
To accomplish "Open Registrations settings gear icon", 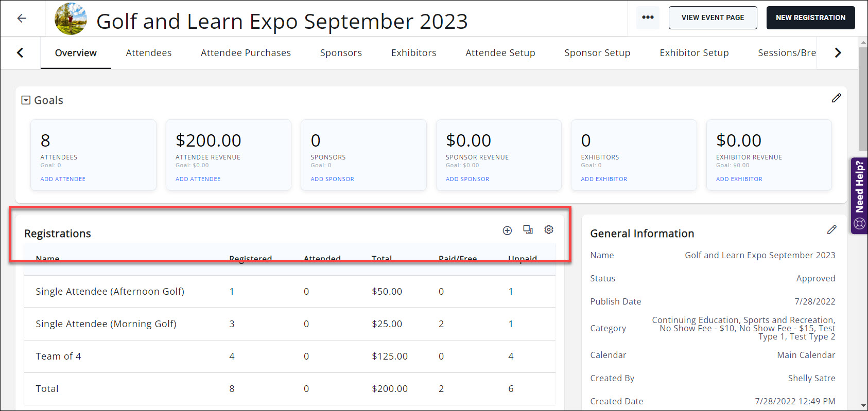I will pyautogui.click(x=549, y=230).
